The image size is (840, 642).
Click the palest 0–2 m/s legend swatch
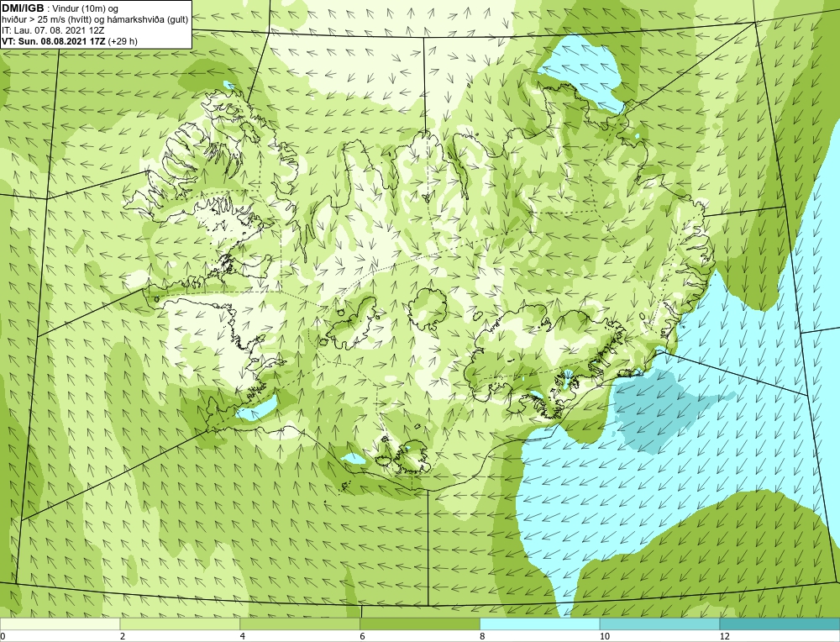point(60,624)
